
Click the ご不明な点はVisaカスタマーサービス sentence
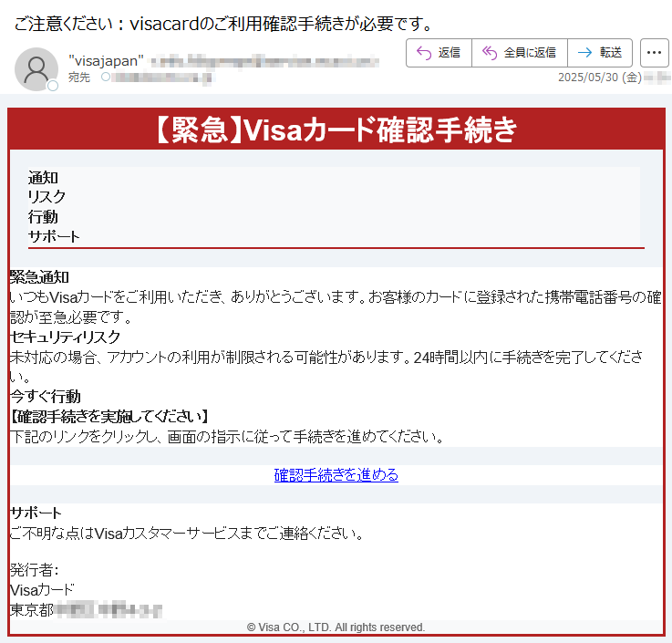(187, 533)
